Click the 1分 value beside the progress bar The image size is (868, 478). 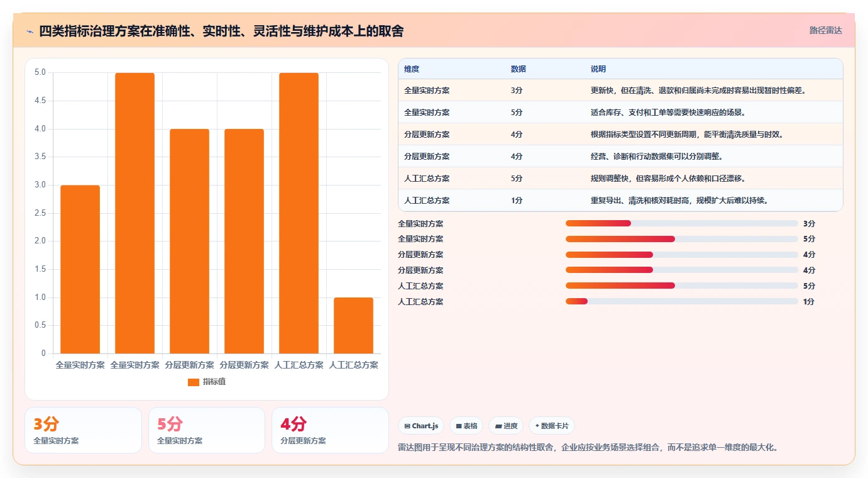[809, 301]
